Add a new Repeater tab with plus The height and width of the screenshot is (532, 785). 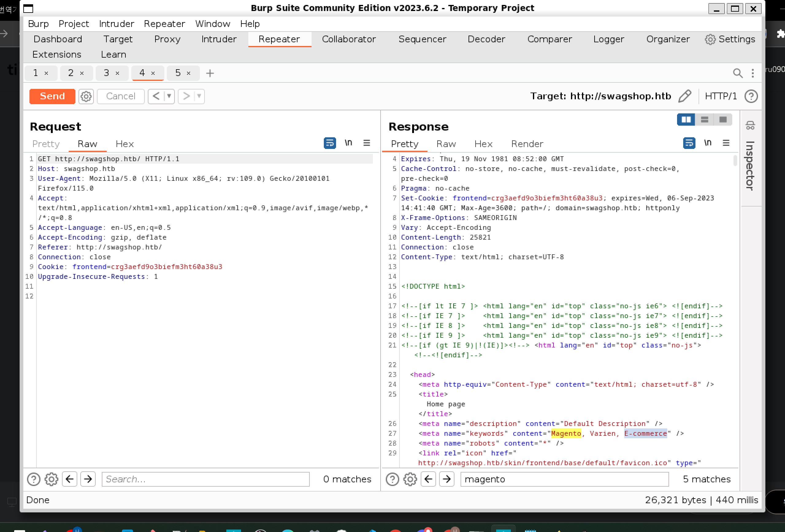click(210, 73)
